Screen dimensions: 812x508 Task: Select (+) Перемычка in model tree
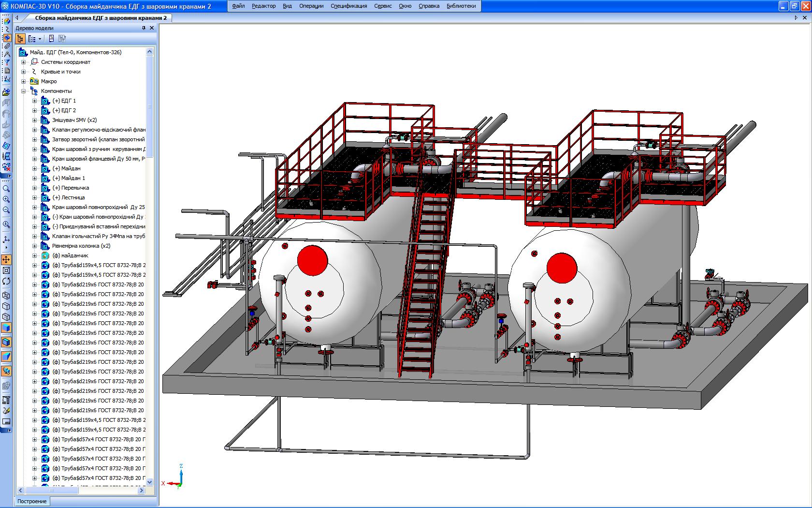[x=71, y=188]
